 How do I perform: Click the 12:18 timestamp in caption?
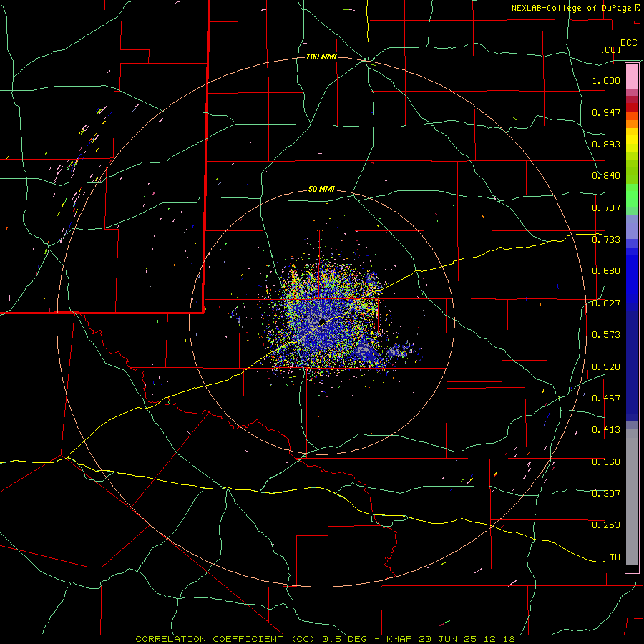499,639
